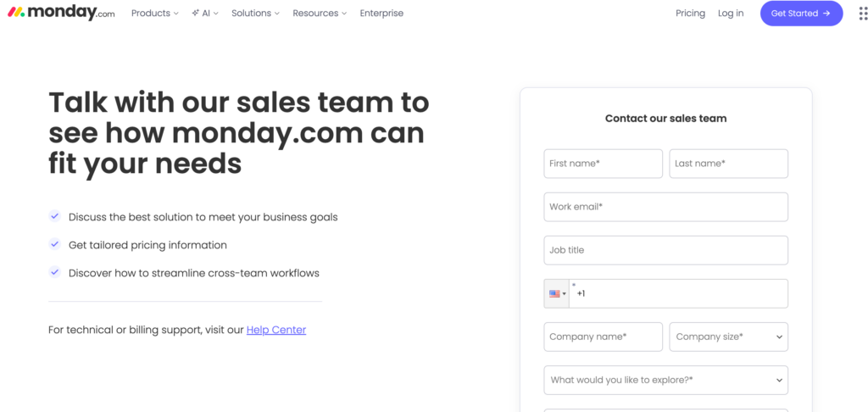Click the checkmark beside cross-team workflows
This screenshot has width=868, height=412.
click(54, 273)
